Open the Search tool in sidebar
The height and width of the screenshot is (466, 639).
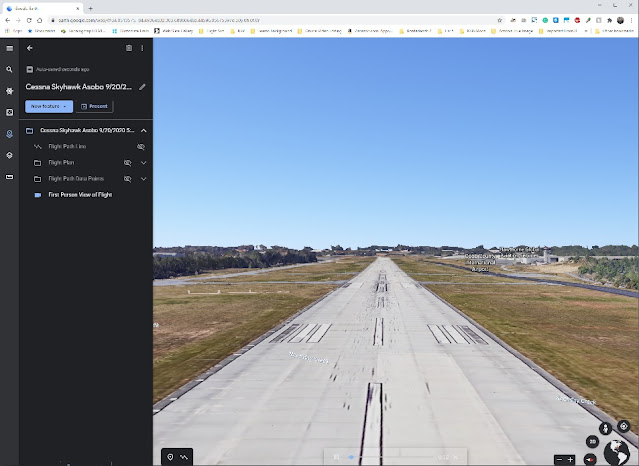point(9,69)
